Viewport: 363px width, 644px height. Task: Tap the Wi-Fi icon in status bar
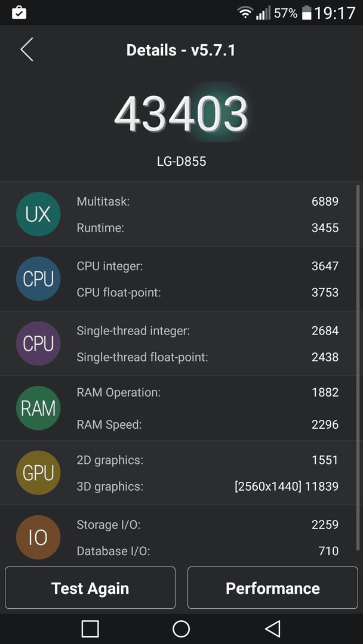(x=245, y=13)
